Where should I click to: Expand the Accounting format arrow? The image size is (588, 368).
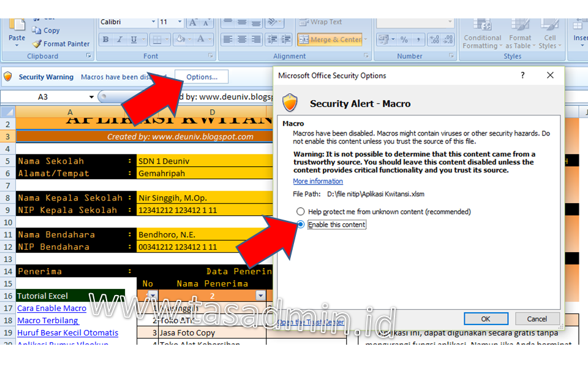(x=393, y=39)
